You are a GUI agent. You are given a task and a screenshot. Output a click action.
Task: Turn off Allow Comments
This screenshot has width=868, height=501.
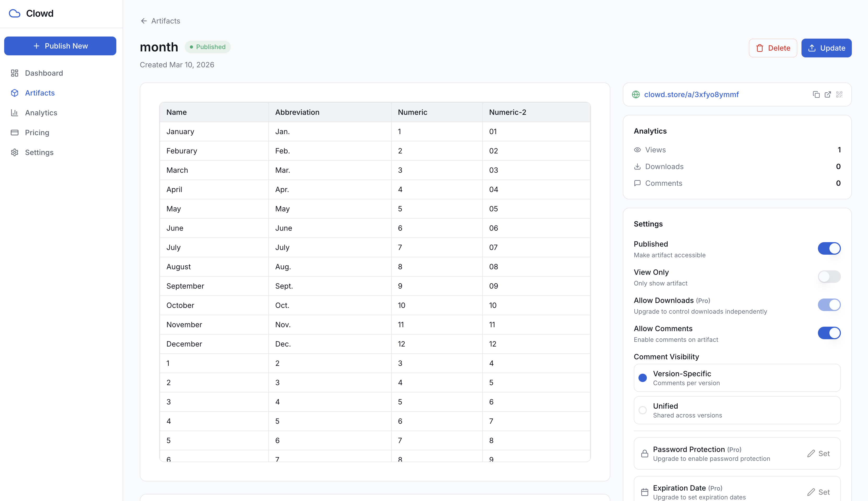pos(829,333)
